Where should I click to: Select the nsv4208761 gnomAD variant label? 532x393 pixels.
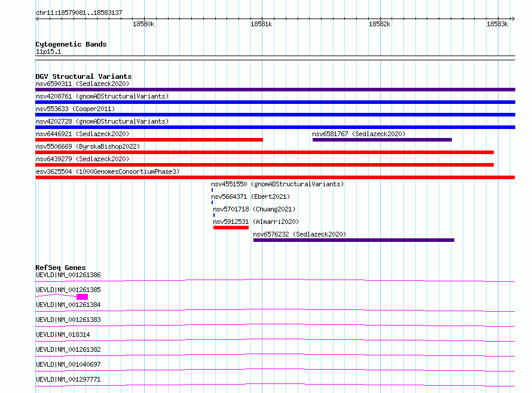click(102, 96)
